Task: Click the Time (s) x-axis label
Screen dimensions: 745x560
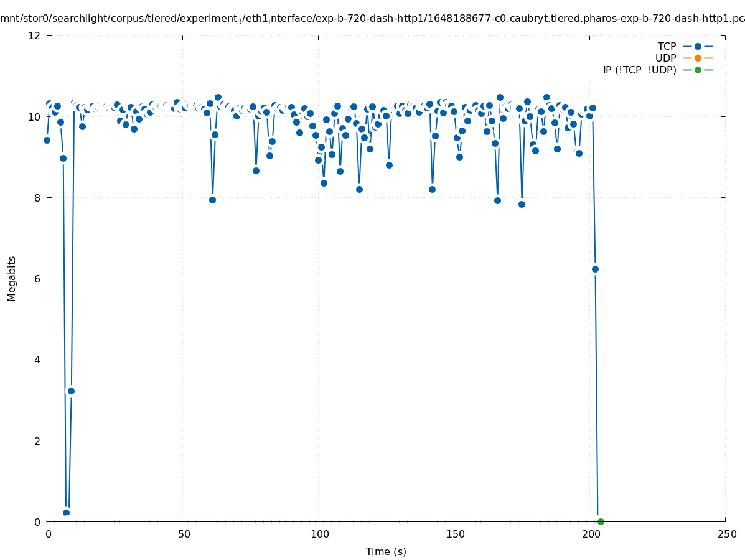Action: pos(386,551)
